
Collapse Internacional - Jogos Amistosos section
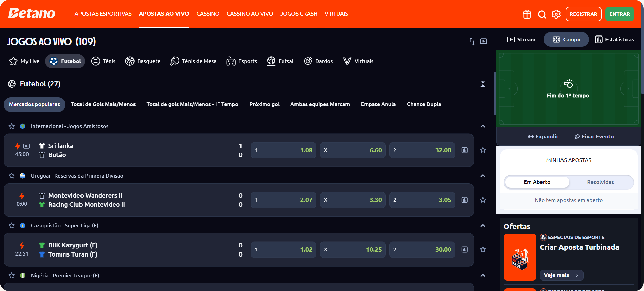coord(483,126)
